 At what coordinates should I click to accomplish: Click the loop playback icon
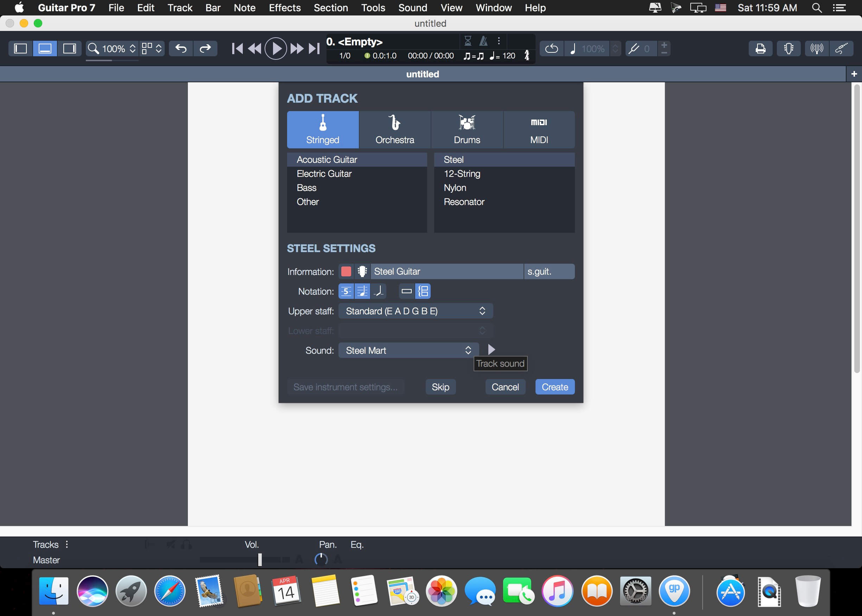551,49
